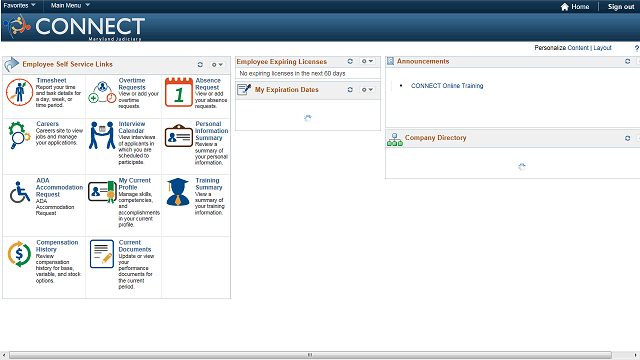Open the Absence Request link
The image size is (640, 360).
point(208,84)
